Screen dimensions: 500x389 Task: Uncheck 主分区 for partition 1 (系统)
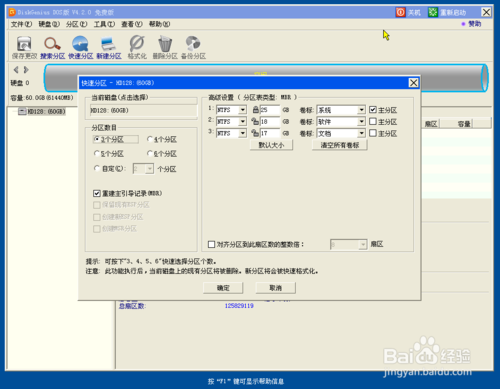point(373,110)
